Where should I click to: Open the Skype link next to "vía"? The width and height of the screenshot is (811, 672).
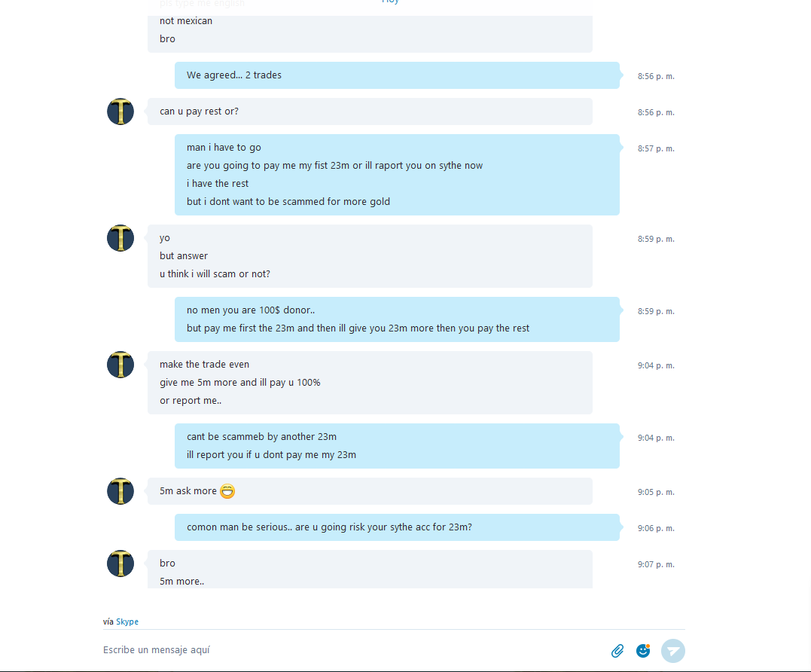click(x=127, y=622)
